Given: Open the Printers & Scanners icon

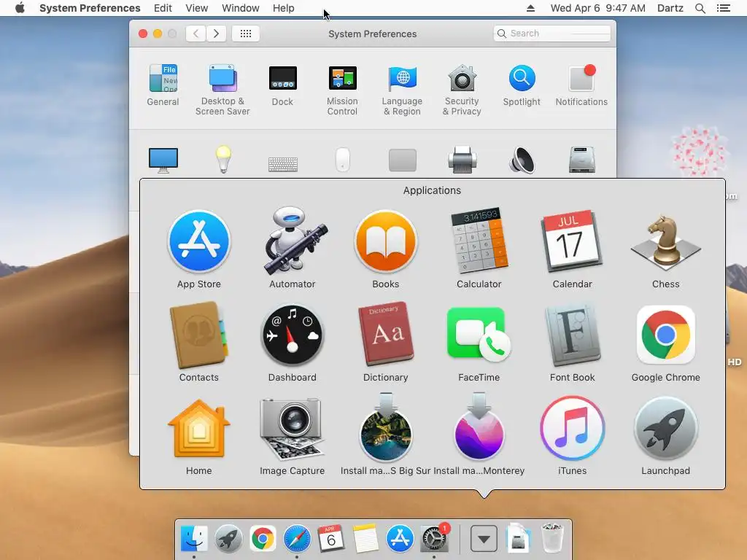Looking at the screenshot, I should point(462,160).
